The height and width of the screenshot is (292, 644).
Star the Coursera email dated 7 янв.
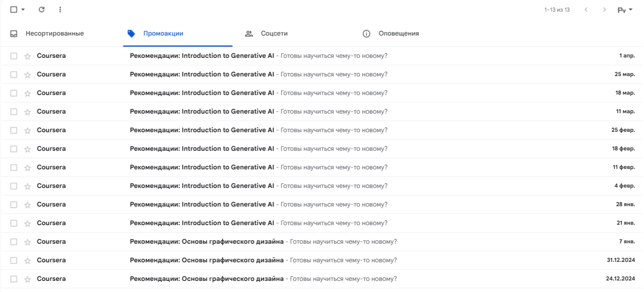[x=28, y=242]
